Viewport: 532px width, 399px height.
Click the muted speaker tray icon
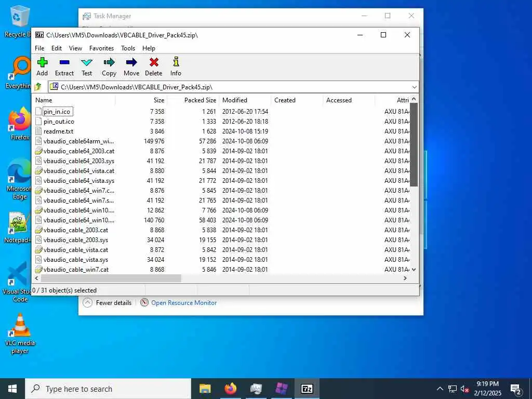coord(464,389)
